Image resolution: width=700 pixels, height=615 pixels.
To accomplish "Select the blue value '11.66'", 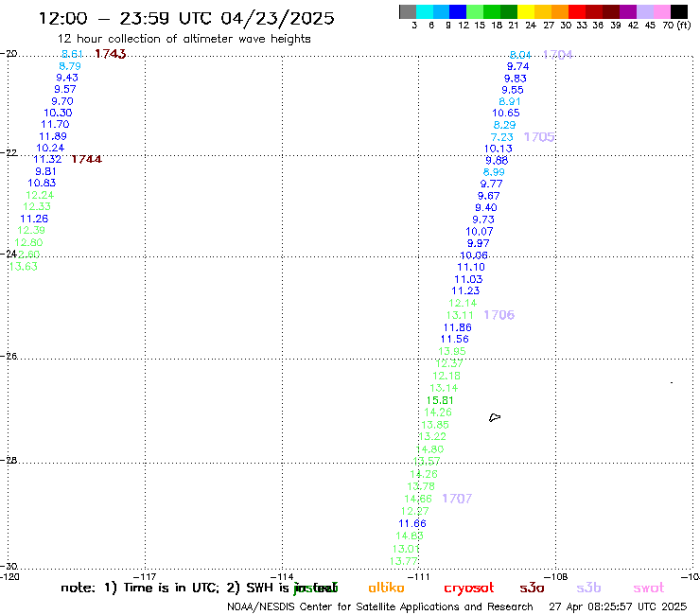I will point(412,523).
